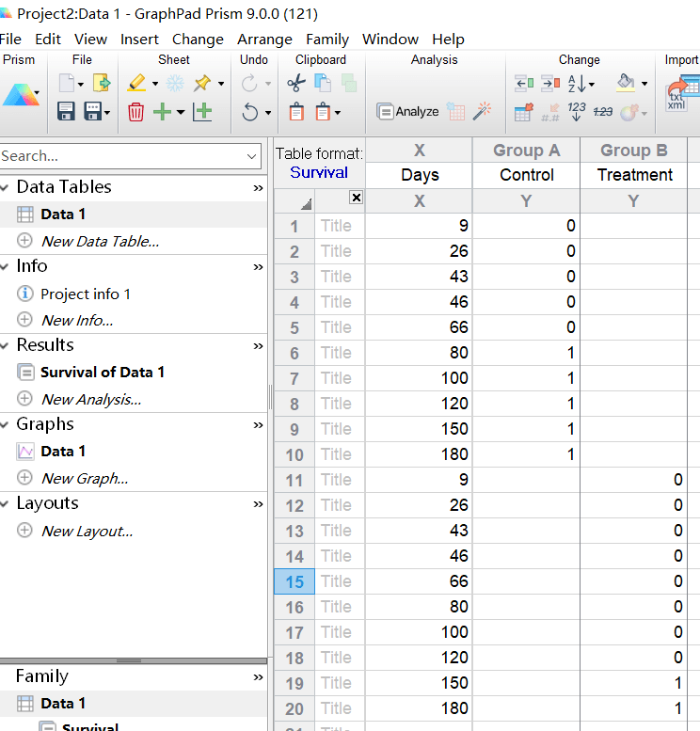This screenshot has width=700, height=731.
Task: Click the red trash Delete sheet icon
Action: [136, 112]
